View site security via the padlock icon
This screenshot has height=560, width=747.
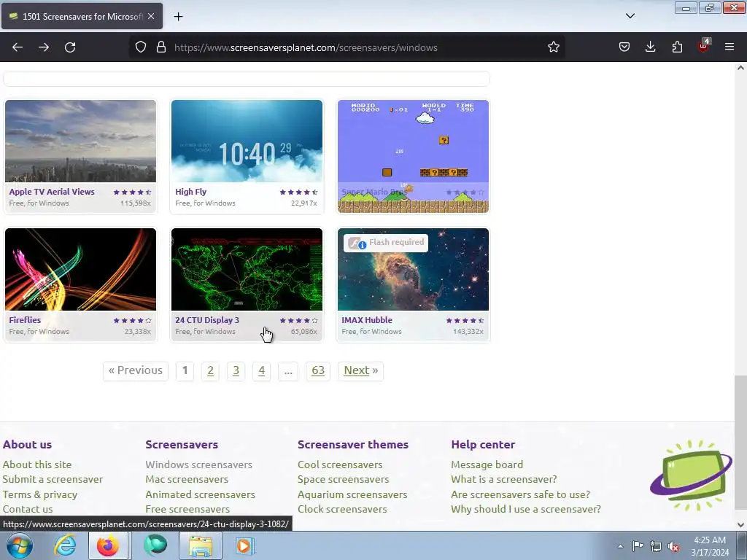[161, 47]
